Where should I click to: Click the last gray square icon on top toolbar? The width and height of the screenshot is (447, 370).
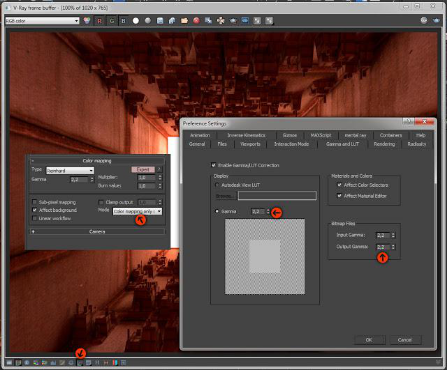tap(269, 21)
